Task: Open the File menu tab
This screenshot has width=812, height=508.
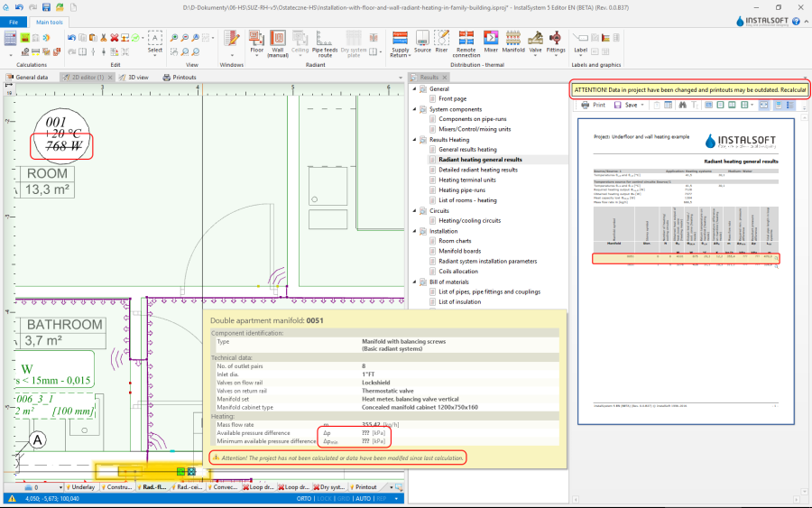Action: click(14, 21)
